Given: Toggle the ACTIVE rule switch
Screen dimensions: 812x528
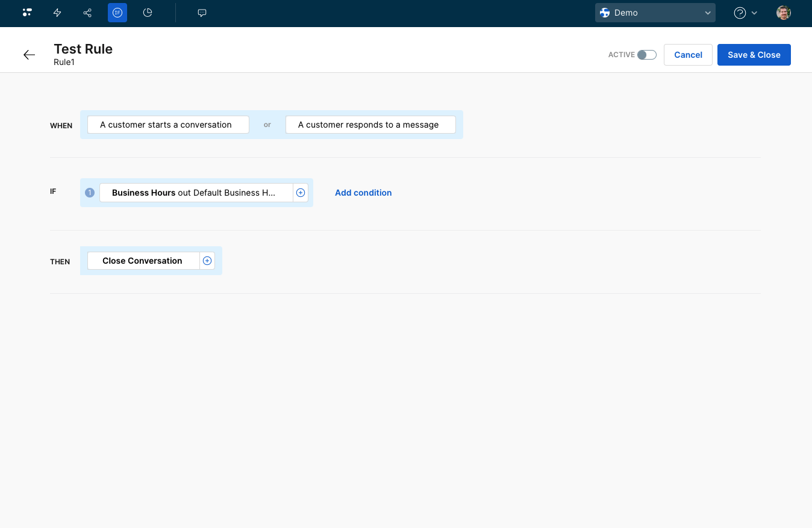Looking at the screenshot, I should (x=646, y=55).
